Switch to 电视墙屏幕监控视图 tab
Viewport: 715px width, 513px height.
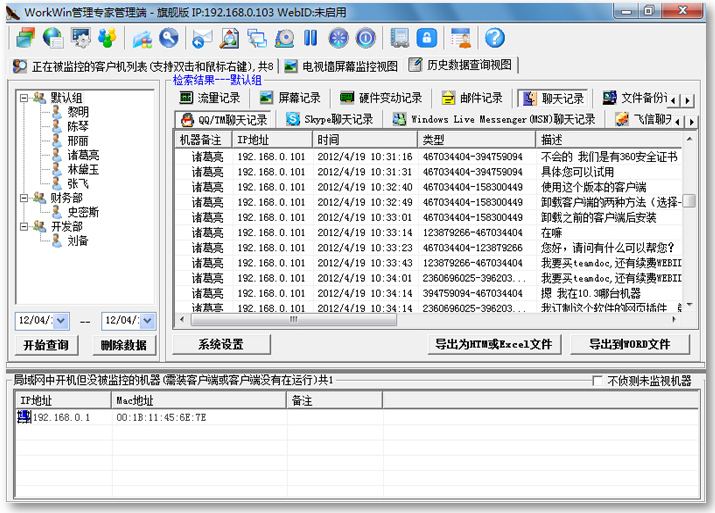pos(341,67)
